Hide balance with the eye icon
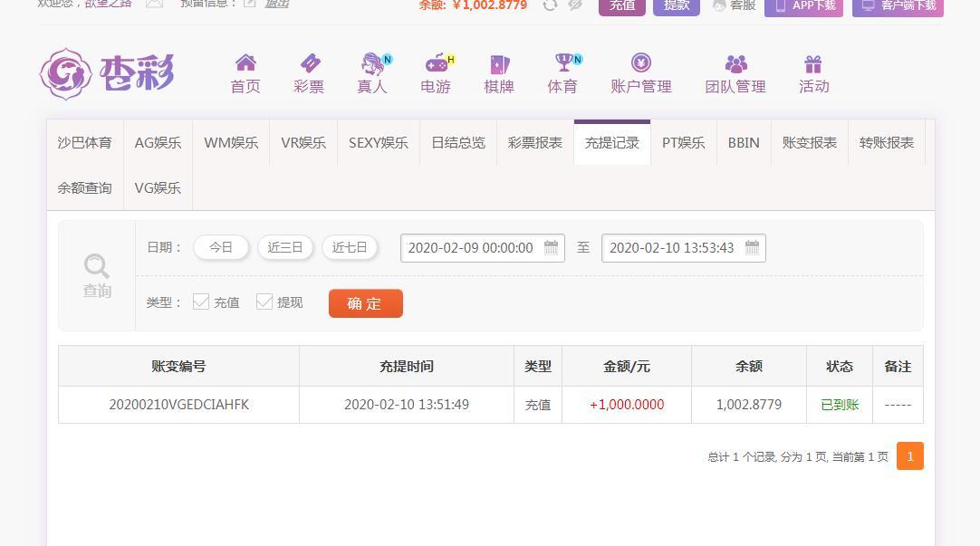The height and width of the screenshot is (546, 980). tap(575, 5)
